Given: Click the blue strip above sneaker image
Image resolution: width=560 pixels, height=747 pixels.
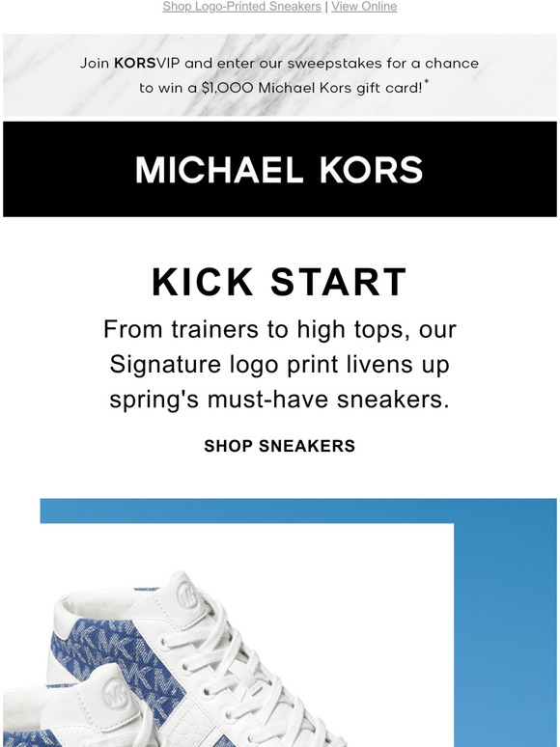Looking at the screenshot, I should (x=298, y=511).
